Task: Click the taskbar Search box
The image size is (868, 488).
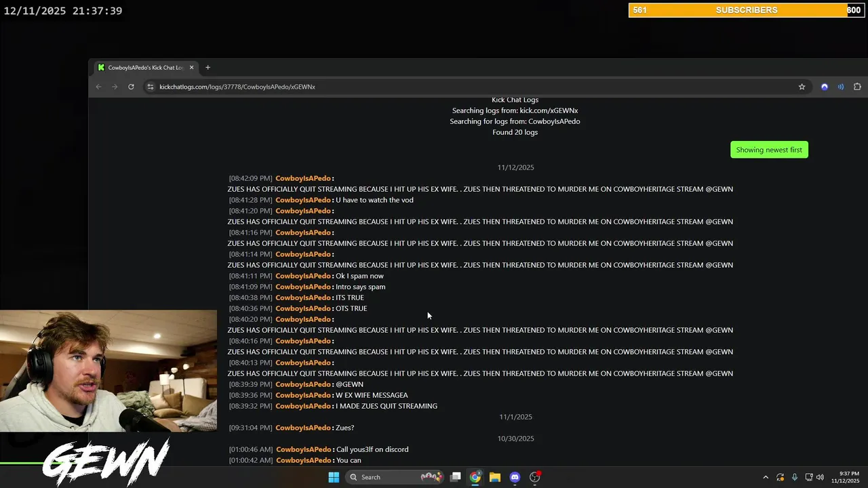Action: click(395, 477)
